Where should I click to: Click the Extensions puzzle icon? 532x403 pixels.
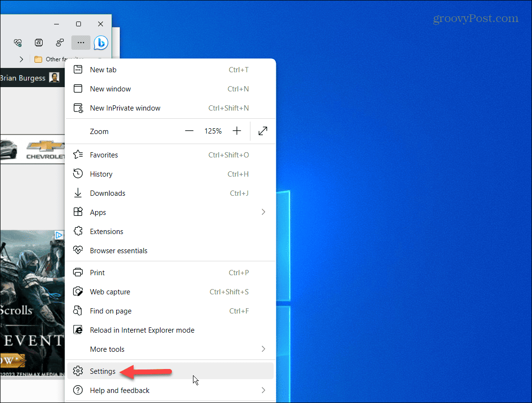click(78, 231)
